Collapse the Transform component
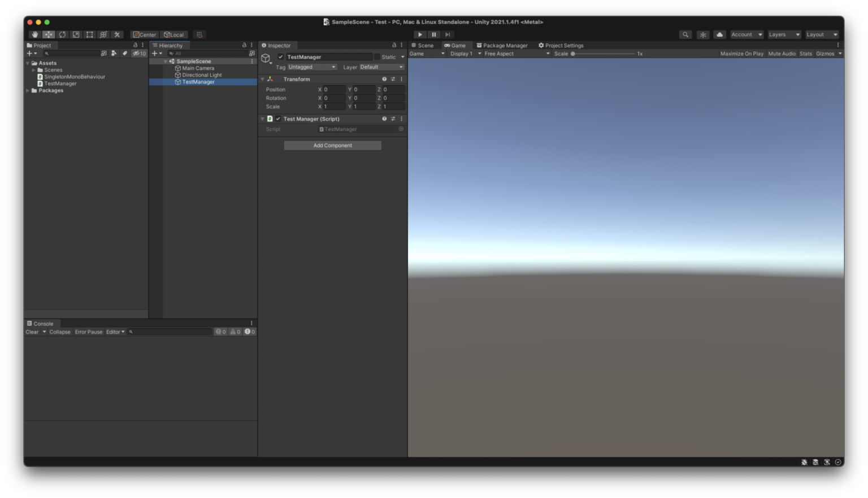The image size is (868, 498). point(262,79)
